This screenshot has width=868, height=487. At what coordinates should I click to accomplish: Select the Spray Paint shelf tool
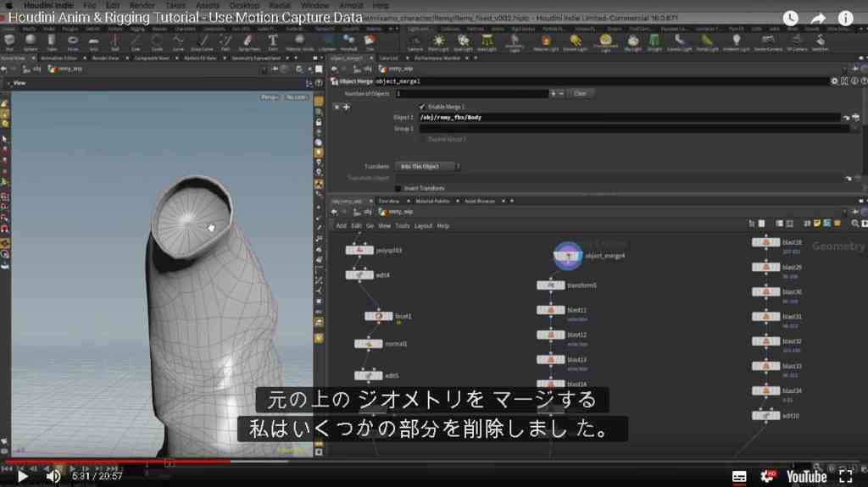(x=248, y=42)
